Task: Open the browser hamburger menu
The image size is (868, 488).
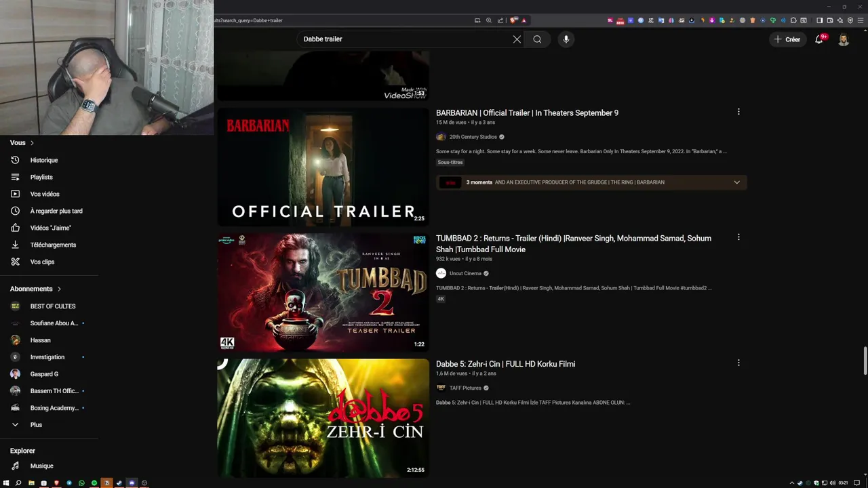Action: click(861, 20)
